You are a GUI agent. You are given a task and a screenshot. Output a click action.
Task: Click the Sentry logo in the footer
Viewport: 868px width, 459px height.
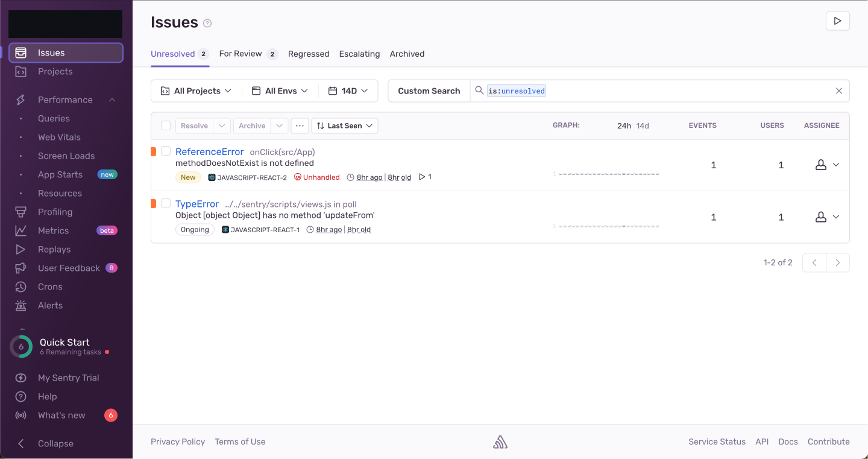click(x=500, y=442)
